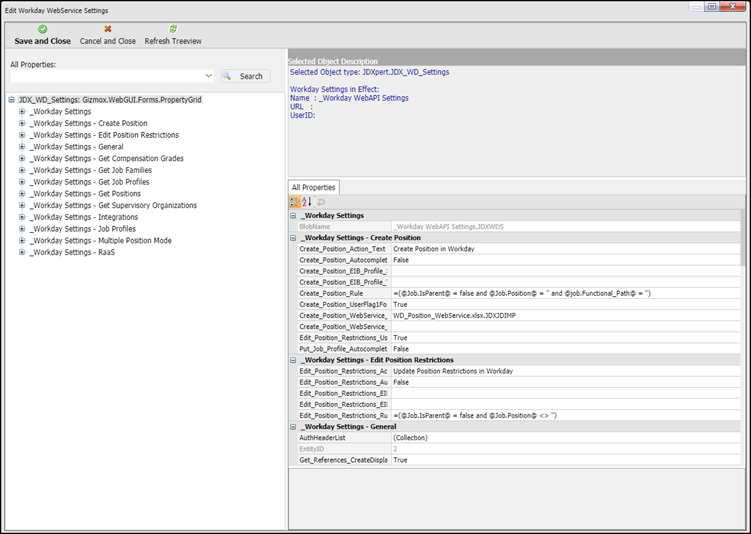Click WD_Position_WebService.xlsx.JDXJDIMP value
Screen dimensions: 751x534
pyautogui.click(x=566, y=316)
